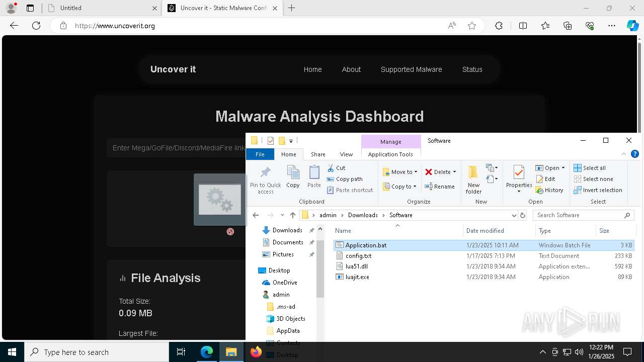This screenshot has width=644, height=362.
Task: Go up one folder level arrow
Action: pos(293,215)
